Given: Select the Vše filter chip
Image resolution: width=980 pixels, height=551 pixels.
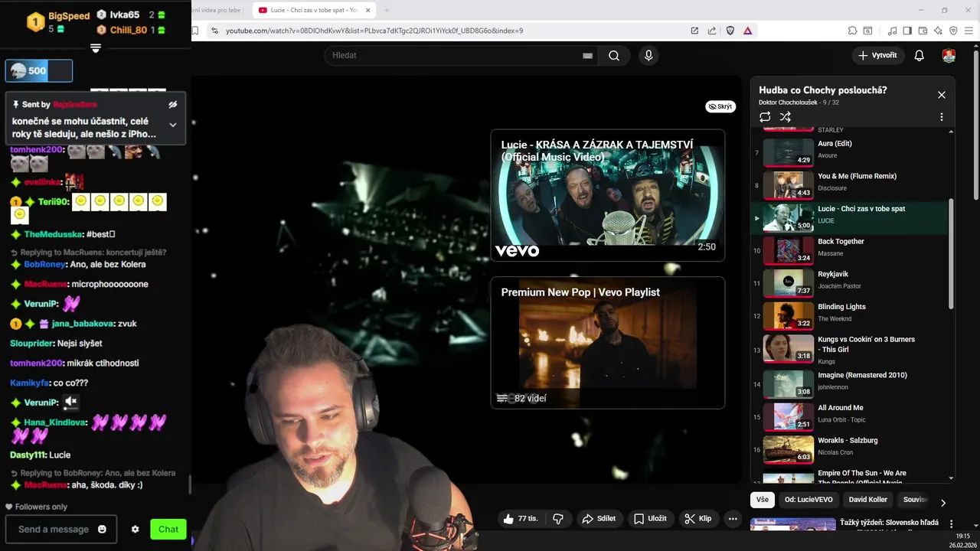Looking at the screenshot, I should click(763, 500).
